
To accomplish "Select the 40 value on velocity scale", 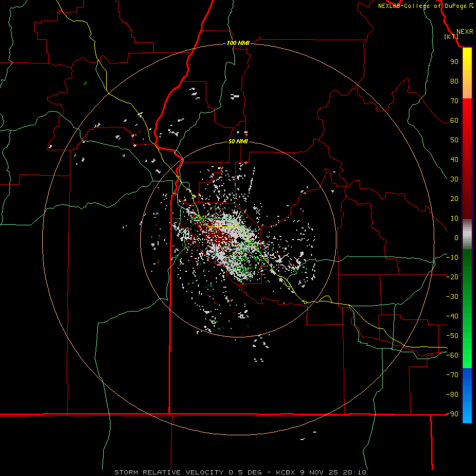I will [x=454, y=160].
